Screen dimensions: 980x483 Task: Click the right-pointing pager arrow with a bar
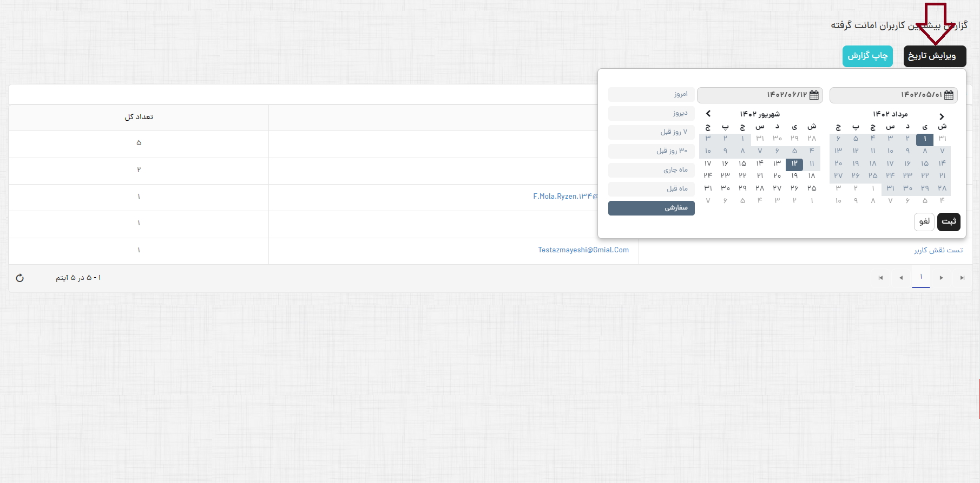(x=962, y=278)
